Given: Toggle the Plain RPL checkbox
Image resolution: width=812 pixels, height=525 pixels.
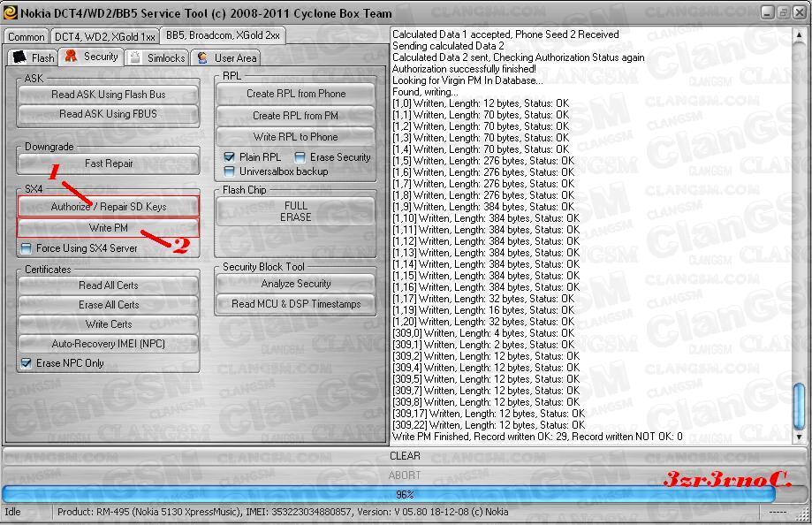Looking at the screenshot, I should tap(231, 157).
